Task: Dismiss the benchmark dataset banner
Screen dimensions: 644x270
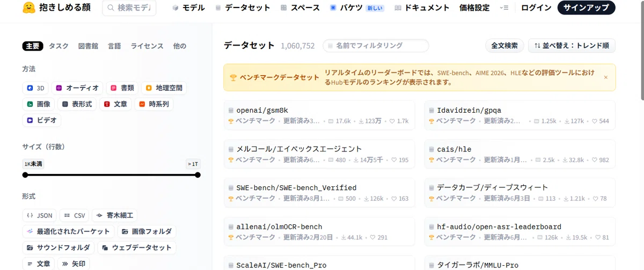Action: (x=606, y=77)
